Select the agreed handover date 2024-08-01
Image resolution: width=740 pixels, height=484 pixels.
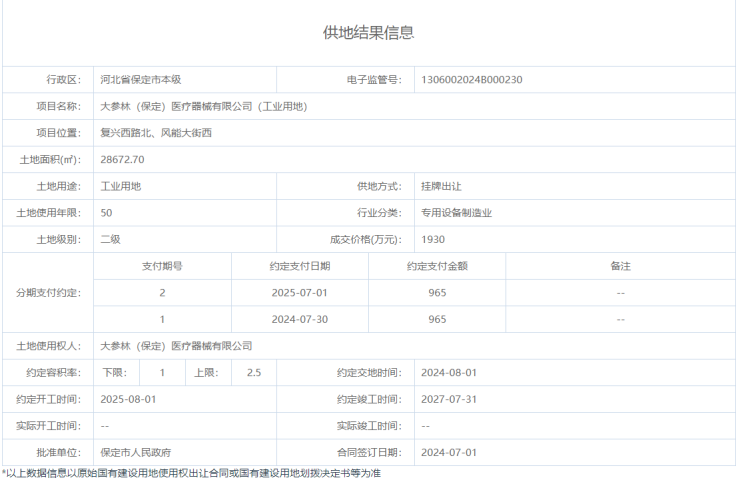click(449, 372)
